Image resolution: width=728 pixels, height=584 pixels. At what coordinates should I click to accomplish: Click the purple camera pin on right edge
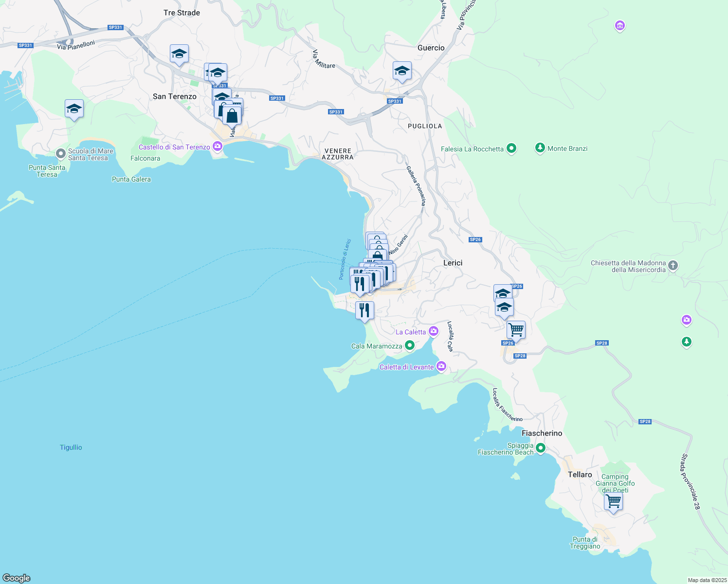[687, 320]
